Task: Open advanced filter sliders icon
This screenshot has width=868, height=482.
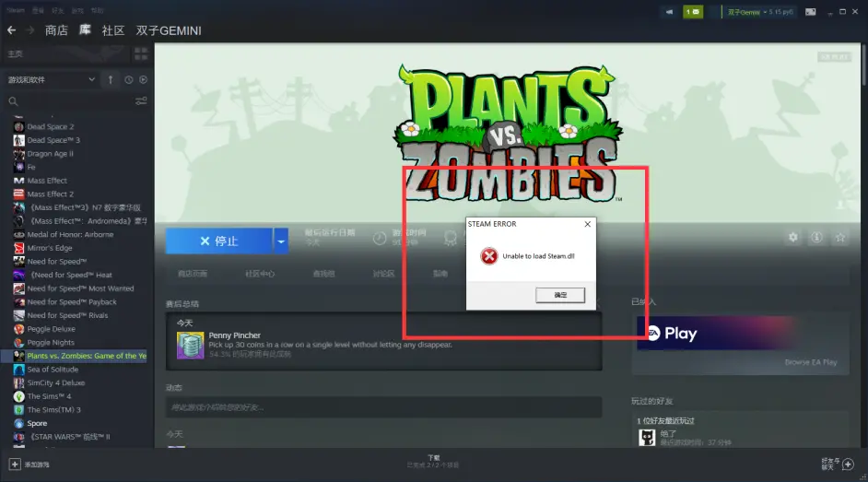Action: coord(141,101)
